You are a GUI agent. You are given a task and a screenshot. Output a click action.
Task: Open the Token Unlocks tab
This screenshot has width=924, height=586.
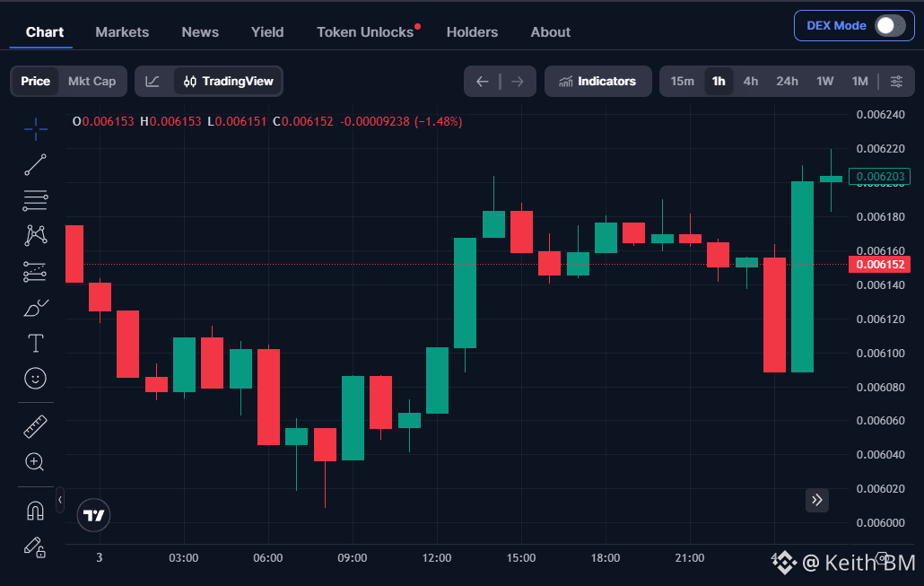(x=365, y=32)
